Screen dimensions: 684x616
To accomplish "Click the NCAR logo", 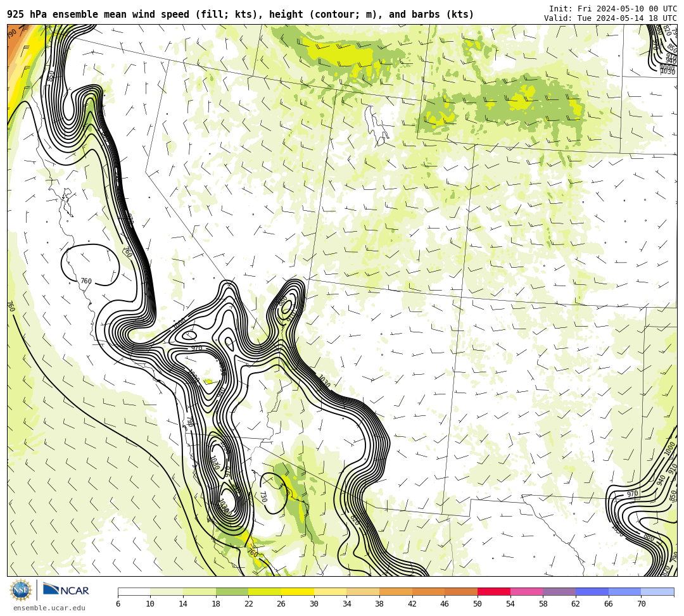I will click(66, 590).
